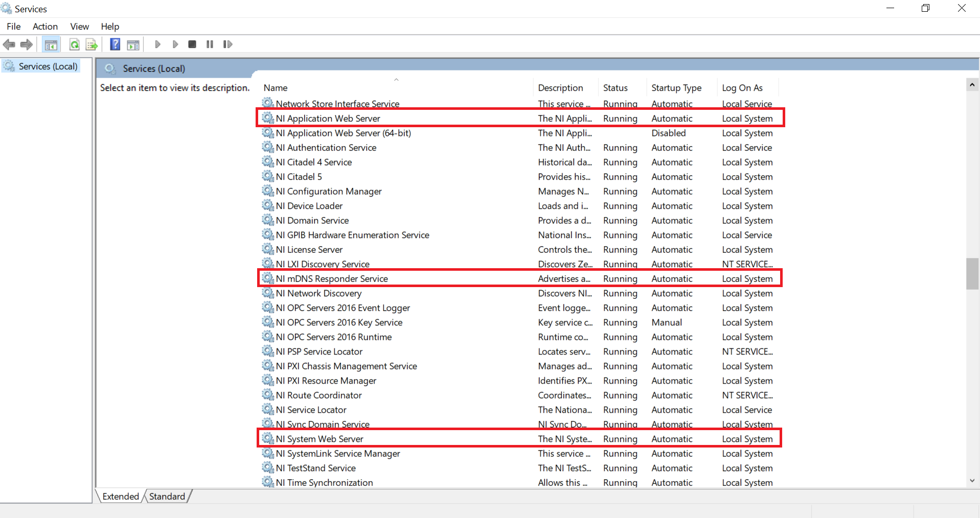Viewport: 980px width, 518px height.
Task: Select the NI mDNS Responder Service row
Action: (332, 279)
